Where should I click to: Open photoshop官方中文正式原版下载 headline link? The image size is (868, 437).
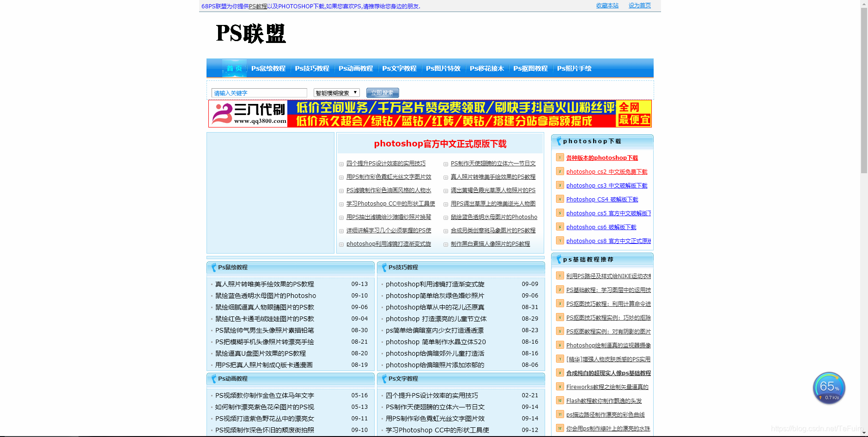click(x=440, y=144)
